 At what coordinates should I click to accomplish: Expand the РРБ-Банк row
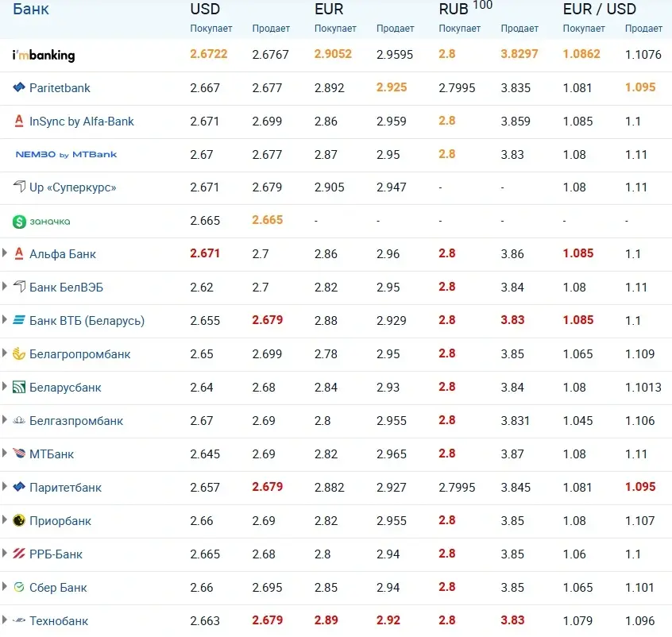(x=4, y=553)
